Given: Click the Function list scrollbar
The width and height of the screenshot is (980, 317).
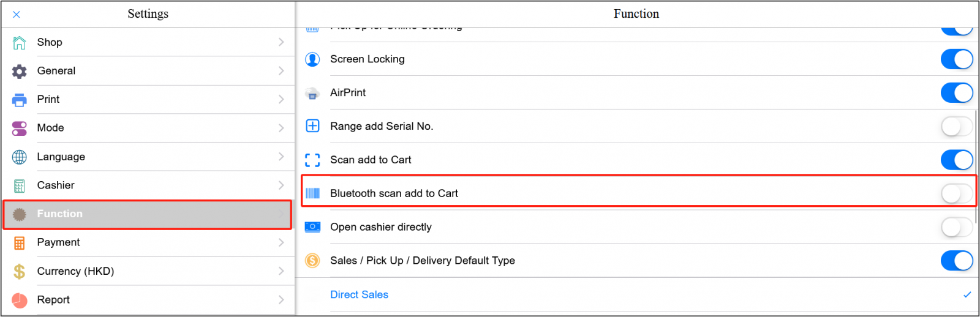Looking at the screenshot, I should click(x=976, y=165).
